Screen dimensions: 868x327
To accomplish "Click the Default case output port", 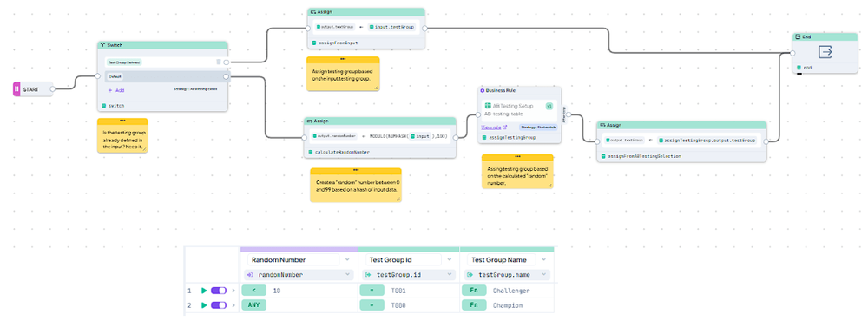I will pyautogui.click(x=226, y=76).
